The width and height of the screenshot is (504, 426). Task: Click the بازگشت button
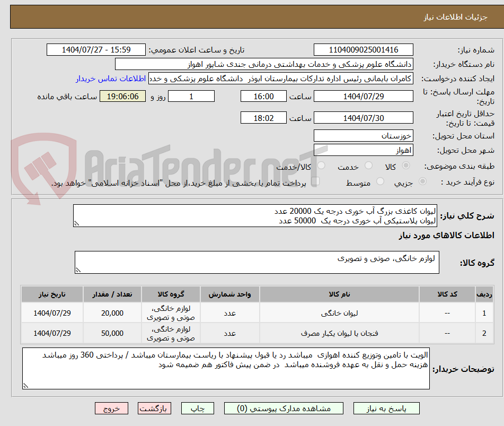point(154,408)
